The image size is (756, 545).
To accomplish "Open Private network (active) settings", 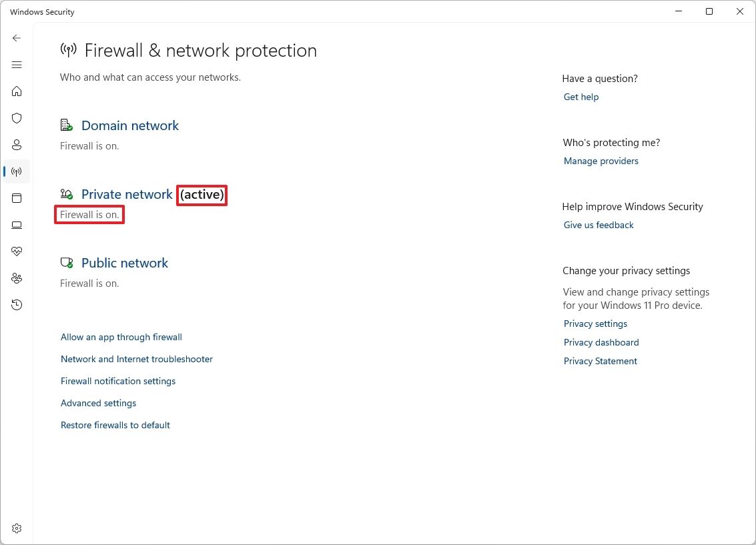I will click(x=127, y=194).
